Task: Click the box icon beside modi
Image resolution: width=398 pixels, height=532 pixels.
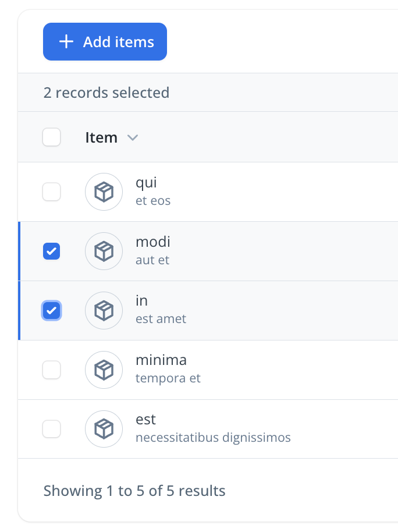Action: pos(104,251)
